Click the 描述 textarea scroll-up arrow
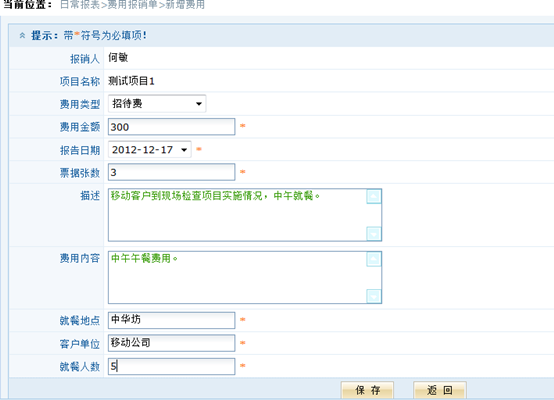 374,197
